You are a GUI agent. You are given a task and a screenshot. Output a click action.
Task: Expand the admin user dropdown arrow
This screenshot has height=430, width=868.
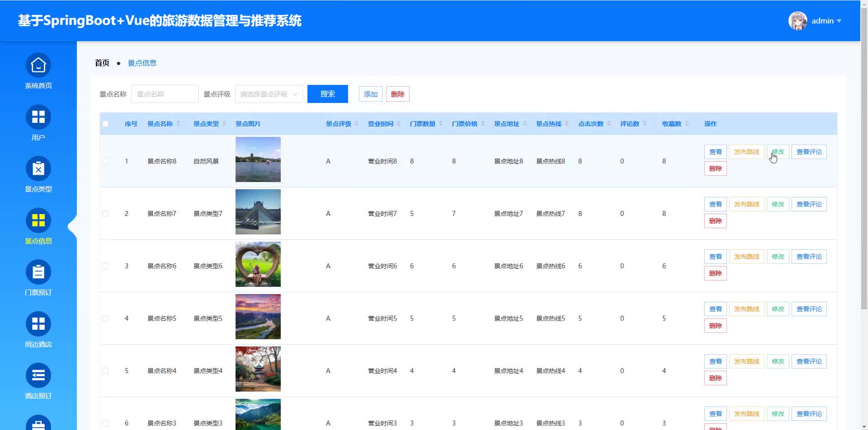click(x=839, y=21)
